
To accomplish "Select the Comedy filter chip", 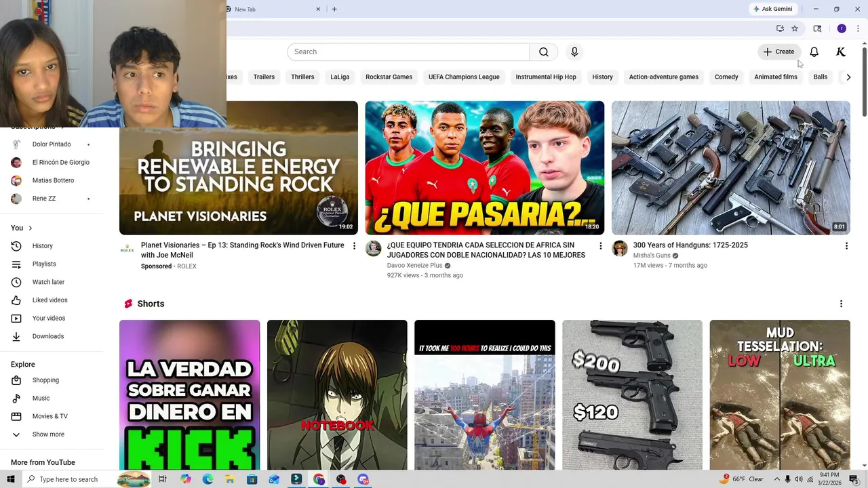I will tap(726, 77).
